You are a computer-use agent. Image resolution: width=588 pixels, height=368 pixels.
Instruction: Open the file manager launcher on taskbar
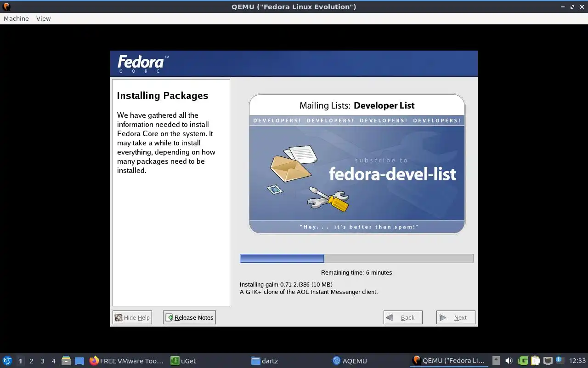click(66, 361)
